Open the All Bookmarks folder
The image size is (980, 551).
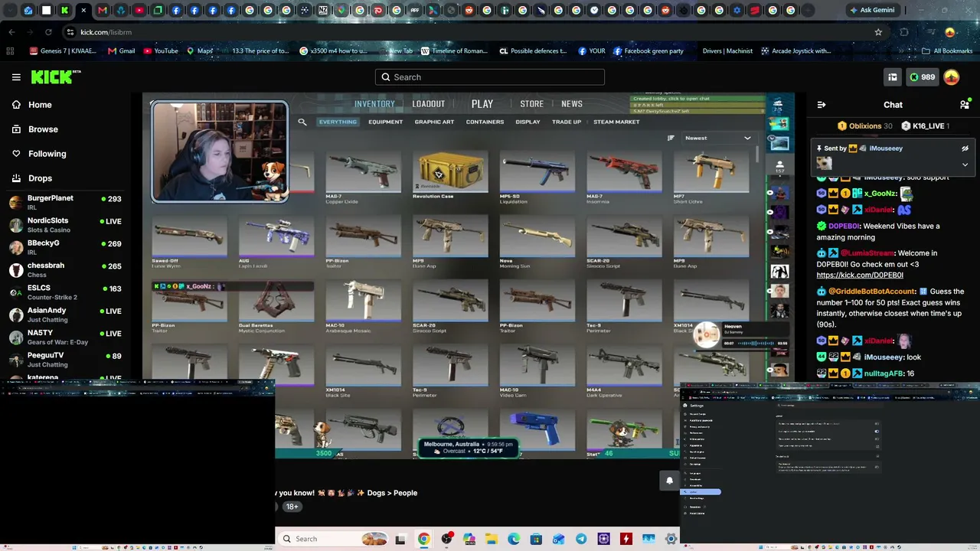pos(947,51)
